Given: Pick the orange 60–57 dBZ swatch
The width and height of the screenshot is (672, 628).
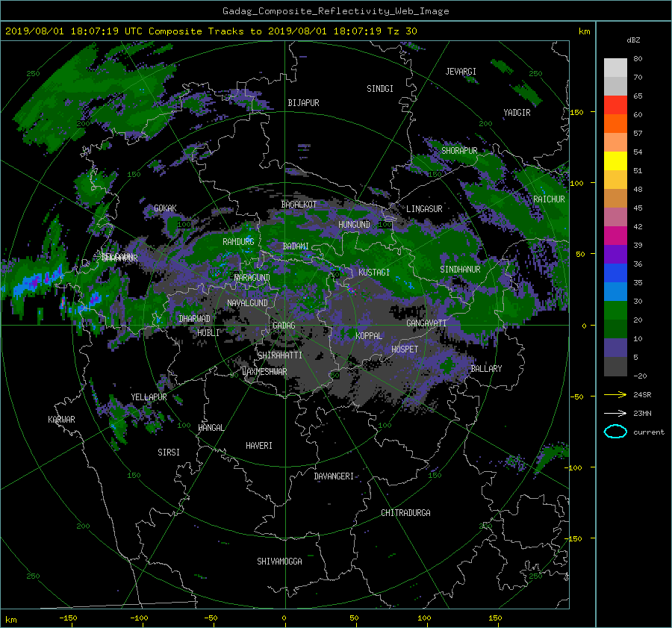Looking at the screenshot, I should [x=615, y=124].
